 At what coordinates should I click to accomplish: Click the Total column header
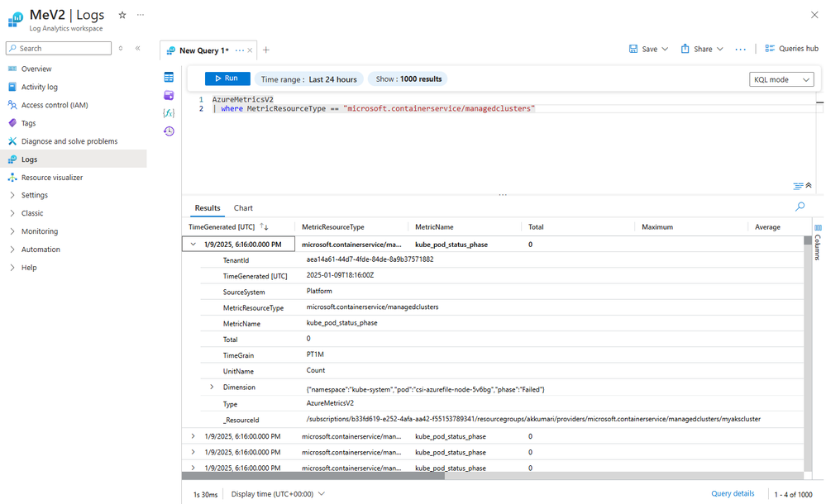point(536,227)
